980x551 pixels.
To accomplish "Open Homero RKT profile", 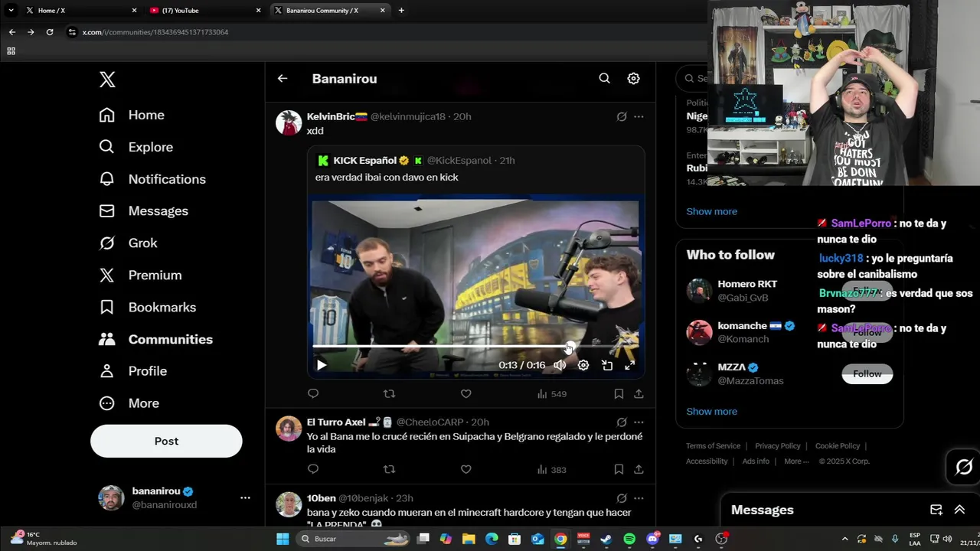I will tap(747, 284).
